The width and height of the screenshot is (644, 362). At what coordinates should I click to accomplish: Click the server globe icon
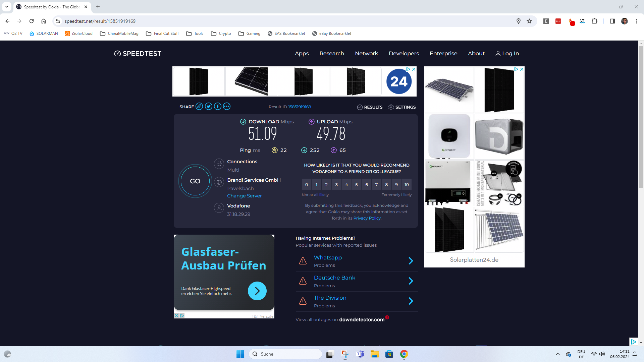[219, 182]
